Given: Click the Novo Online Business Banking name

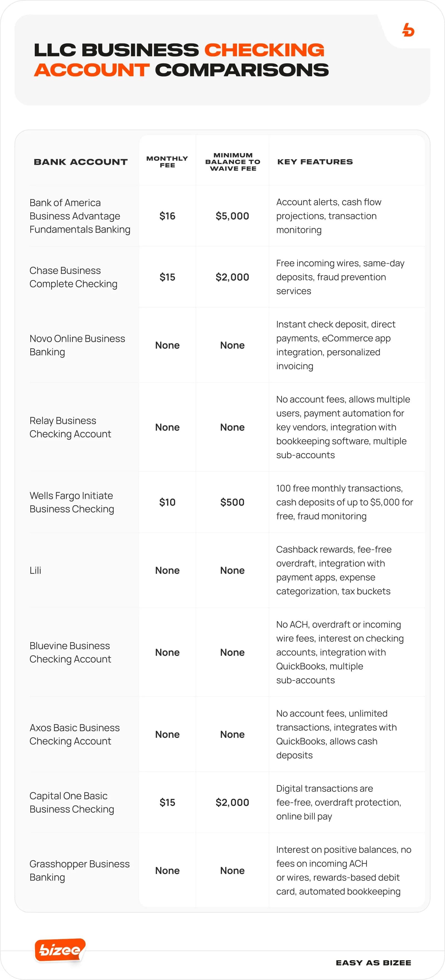Looking at the screenshot, I should (x=77, y=345).
